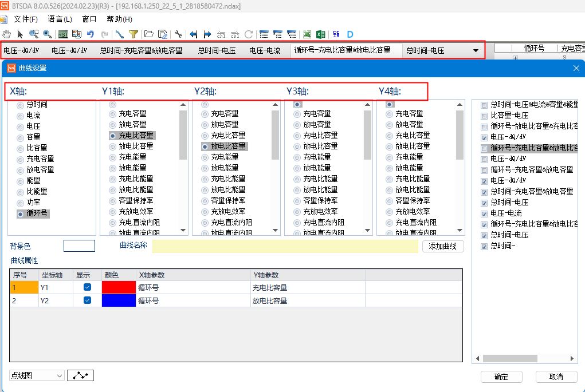Open the multi-curve windows icon
This screenshot has height=392, width=585.
pyautogui.click(x=76, y=34)
